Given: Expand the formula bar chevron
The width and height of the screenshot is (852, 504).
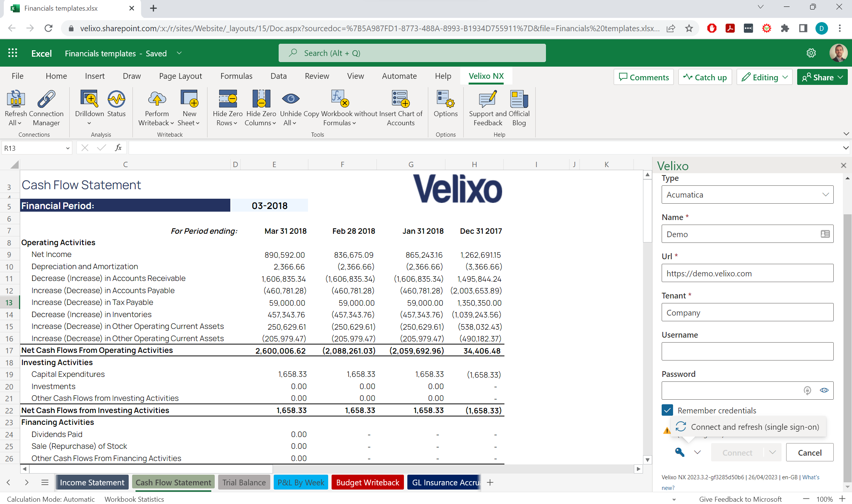Looking at the screenshot, I should click(846, 148).
